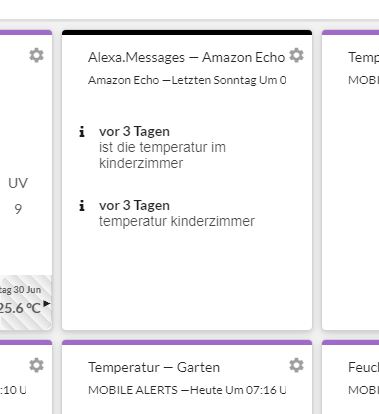This screenshot has width=379, height=414.
Task: Click info icon beside 'ist die temperatur' message
Action: pyautogui.click(x=82, y=132)
